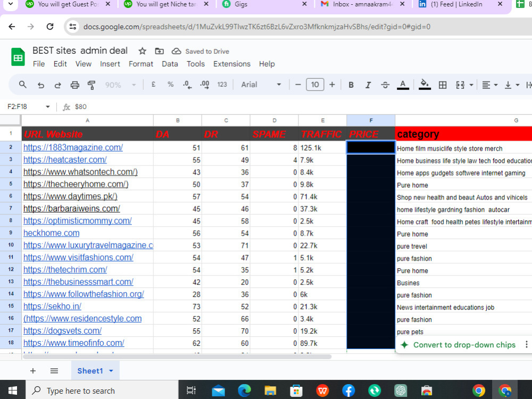The width and height of the screenshot is (532, 399).
Task: Open Google Chrome from the taskbar
Action: click(479, 390)
